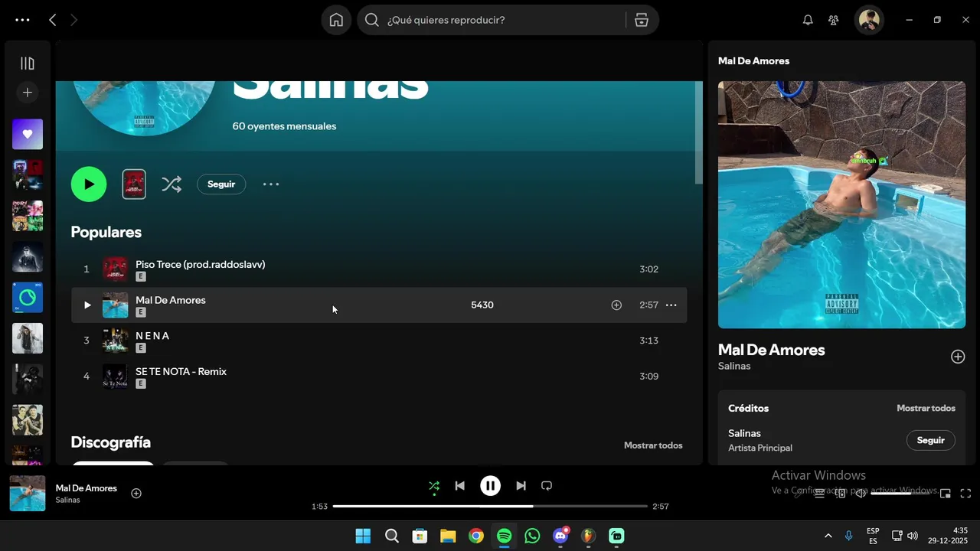Screen dimensions: 980x551
Task: Create a playlist with the plus icon
Action: 28,93
